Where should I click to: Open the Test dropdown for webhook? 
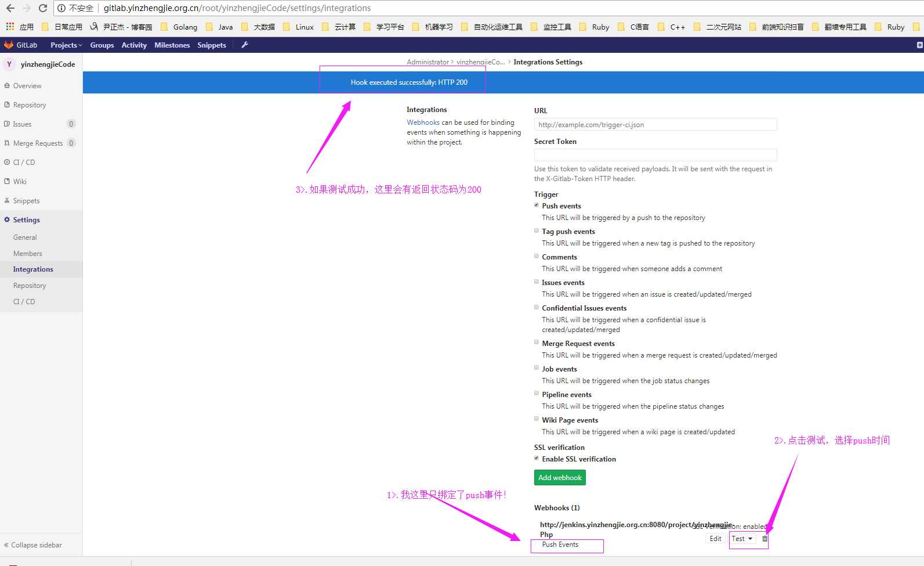pyautogui.click(x=742, y=539)
